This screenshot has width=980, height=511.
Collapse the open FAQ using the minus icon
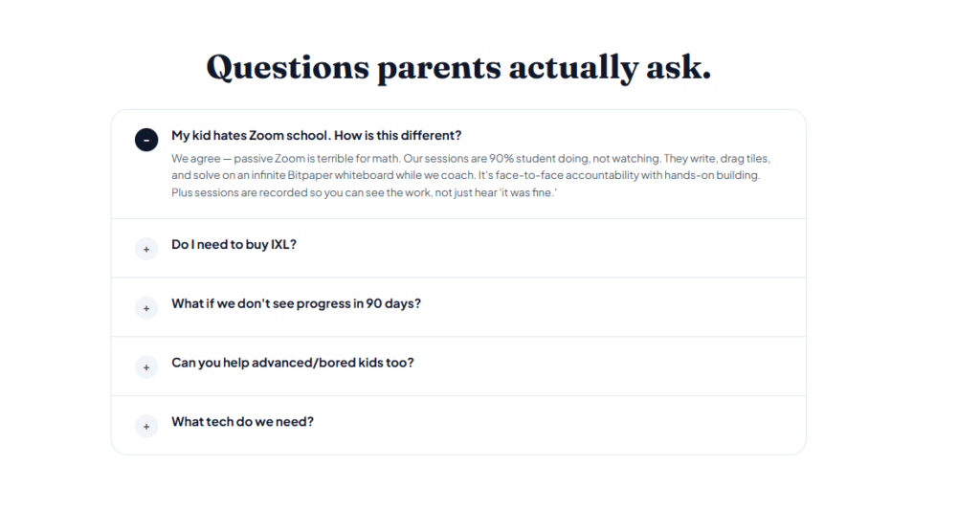click(x=146, y=140)
